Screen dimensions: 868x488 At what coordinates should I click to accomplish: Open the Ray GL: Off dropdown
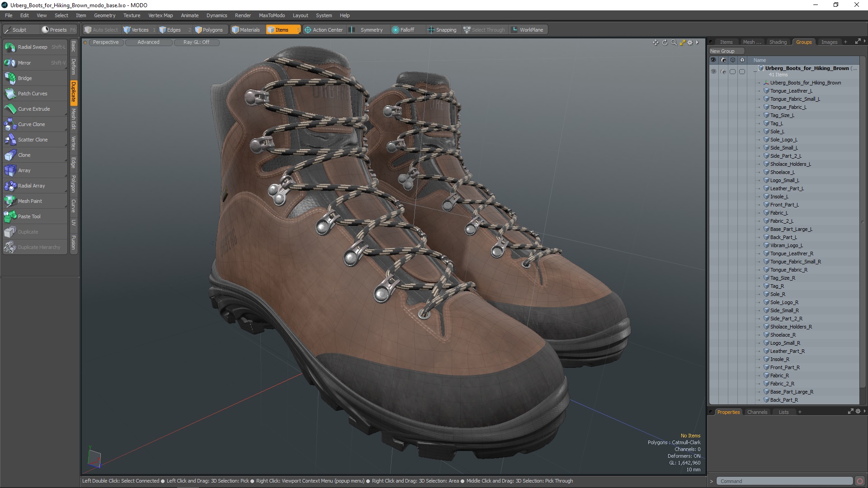[197, 42]
